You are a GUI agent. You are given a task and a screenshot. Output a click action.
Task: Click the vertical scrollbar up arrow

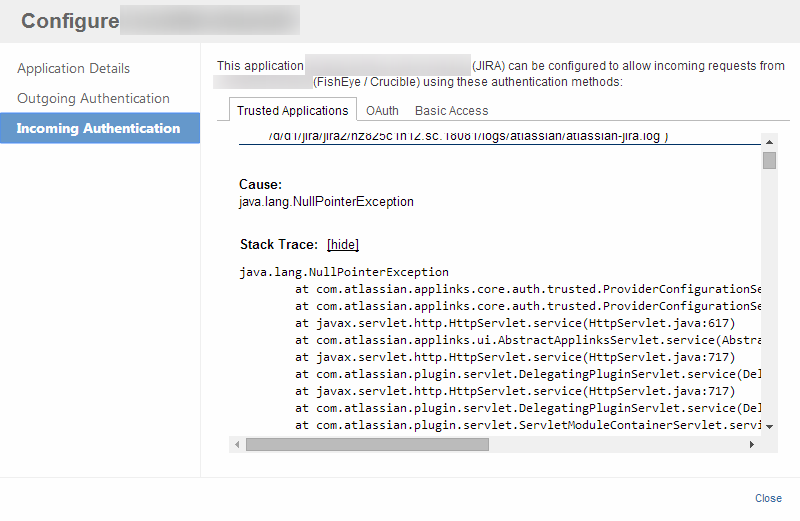(x=769, y=142)
